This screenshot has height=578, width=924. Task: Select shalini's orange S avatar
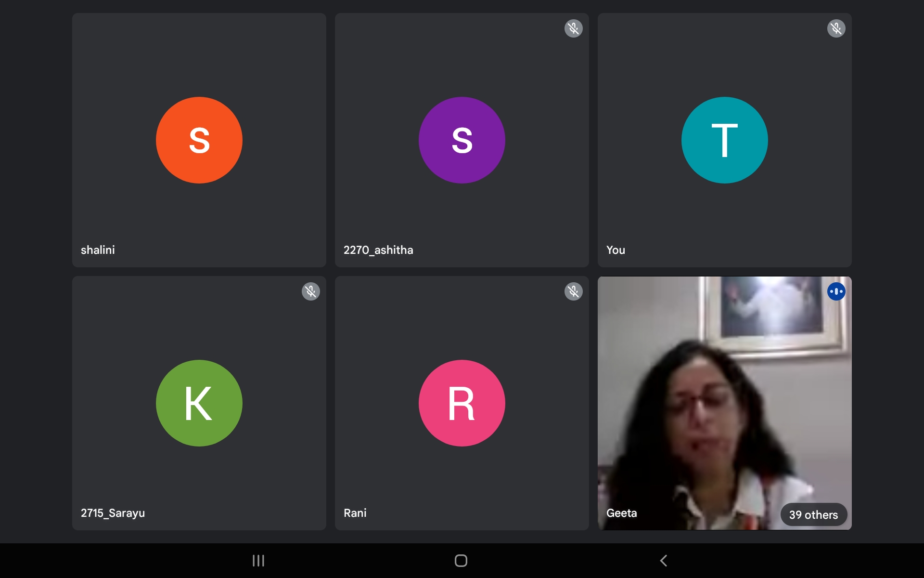pos(199,140)
